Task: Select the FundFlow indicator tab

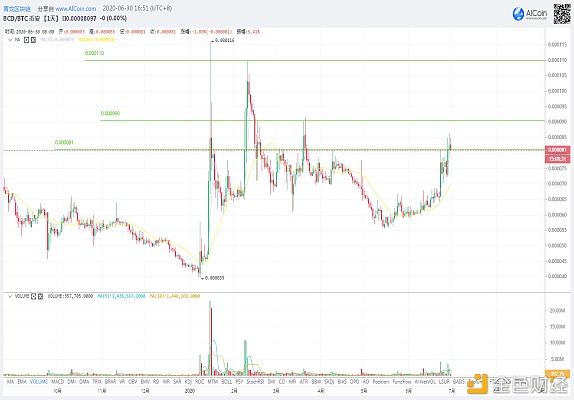Action: (402, 382)
